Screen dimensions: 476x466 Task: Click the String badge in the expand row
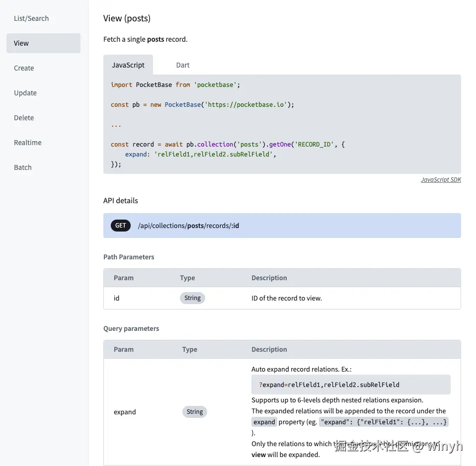pyautogui.click(x=195, y=412)
